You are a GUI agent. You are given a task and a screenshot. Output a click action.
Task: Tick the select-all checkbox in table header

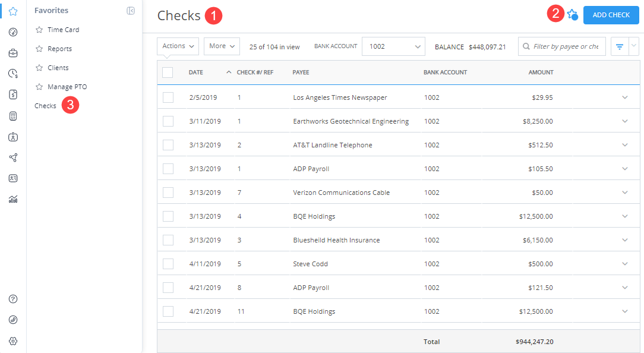tap(168, 73)
